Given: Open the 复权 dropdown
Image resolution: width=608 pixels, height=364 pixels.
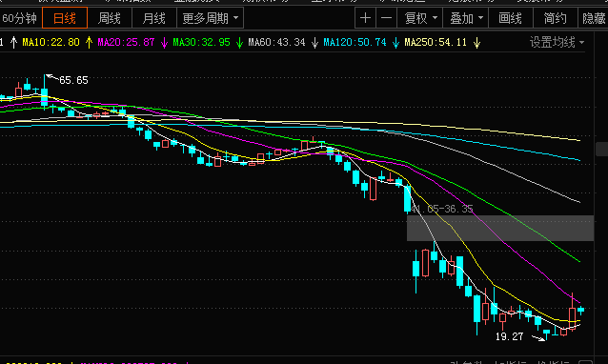Looking at the screenshot, I should 420,18.
